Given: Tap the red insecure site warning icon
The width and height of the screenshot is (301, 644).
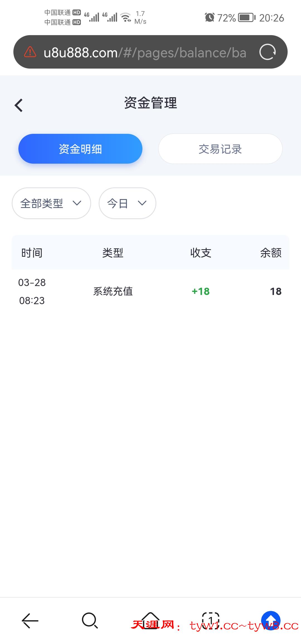Looking at the screenshot, I should click(30, 52).
